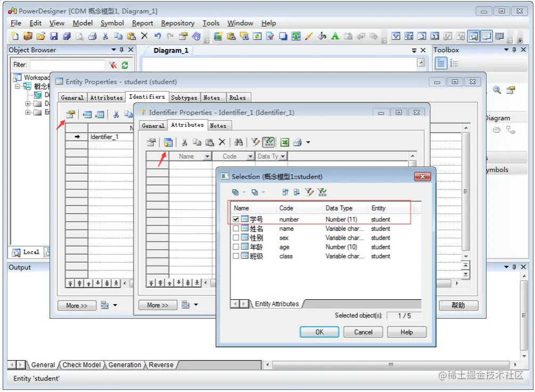Check the 性别 sex attribute checkbox

pyautogui.click(x=236, y=238)
